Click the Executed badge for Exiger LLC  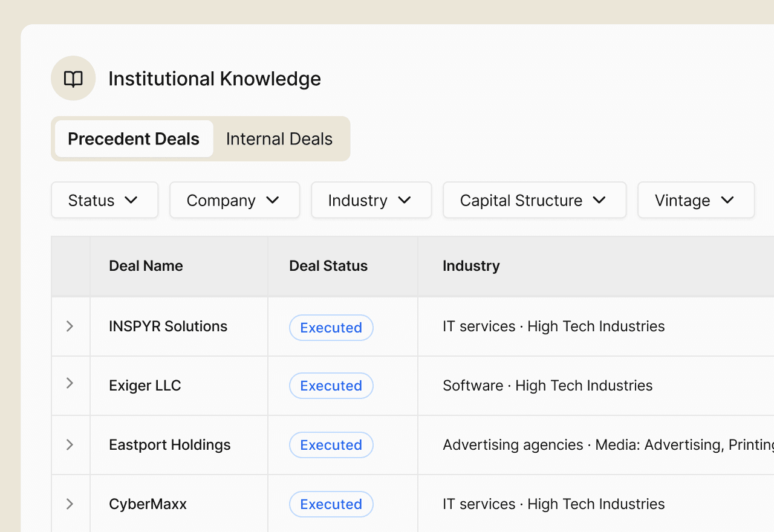click(331, 386)
